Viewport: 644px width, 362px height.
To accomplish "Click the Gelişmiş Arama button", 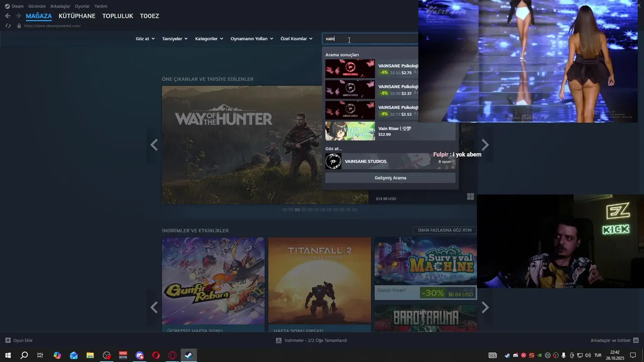I will (x=390, y=178).
